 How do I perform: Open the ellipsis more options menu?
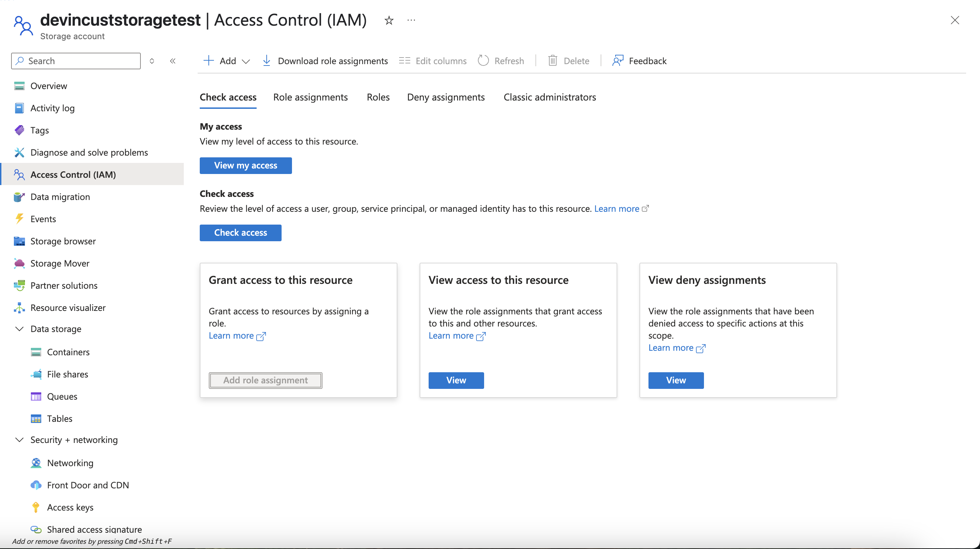tap(411, 20)
